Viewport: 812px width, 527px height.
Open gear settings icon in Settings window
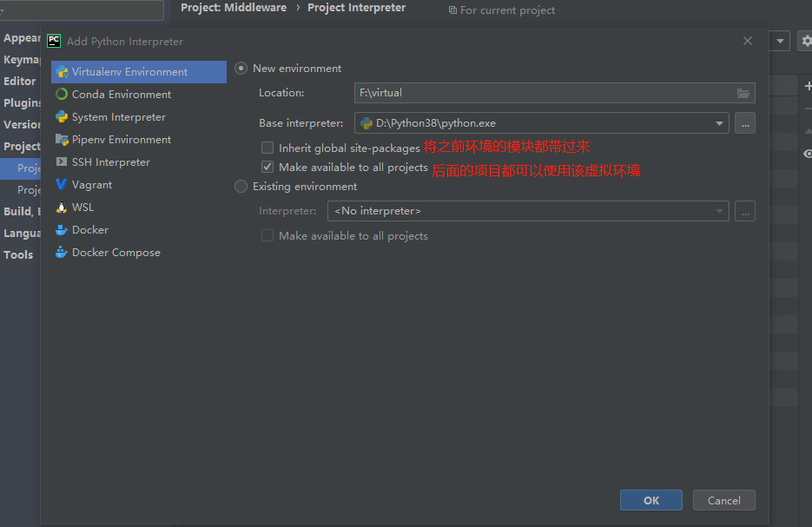coord(806,41)
